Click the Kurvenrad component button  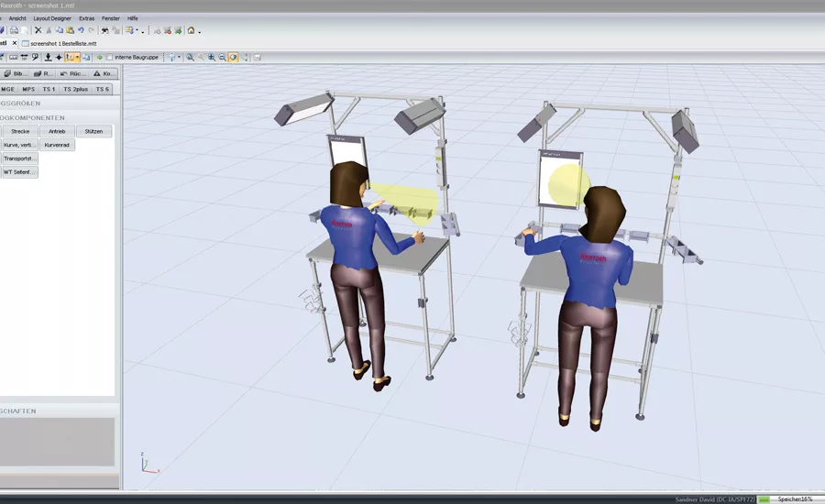pos(57,145)
